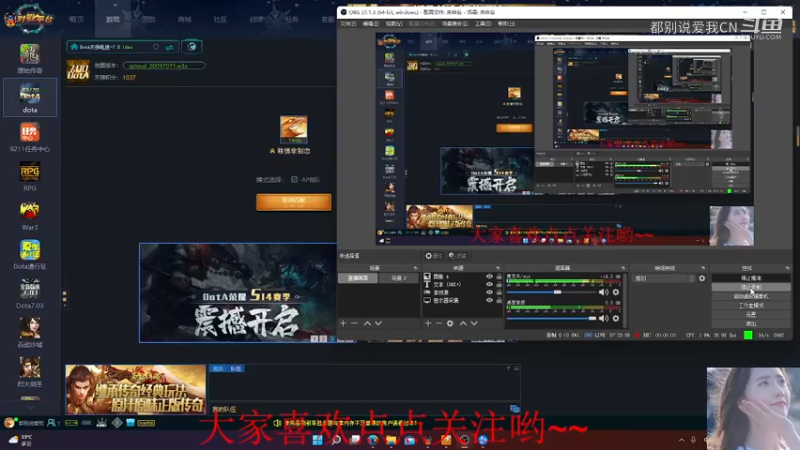
Task: Mute the 麦克风/Aux speaker icon
Action: (603, 292)
